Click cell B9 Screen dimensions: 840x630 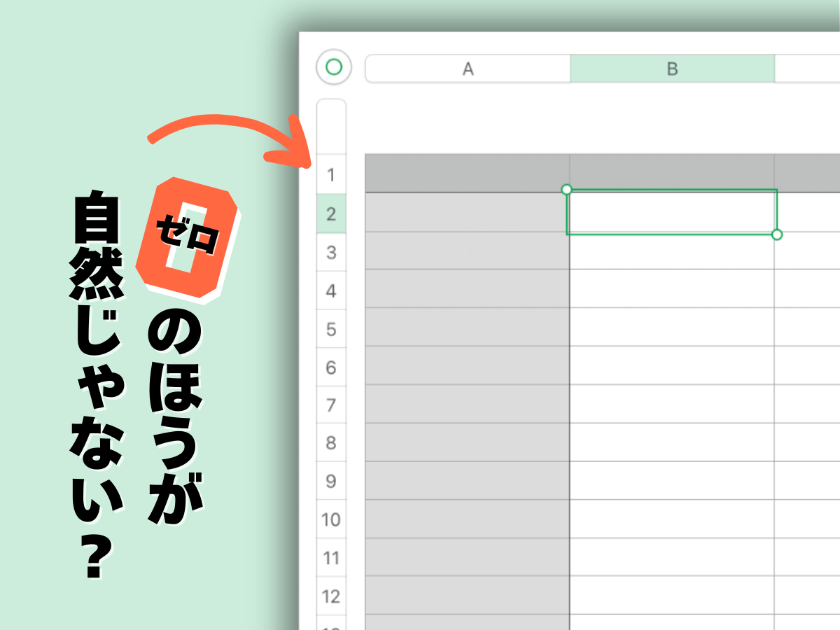click(x=672, y=480)
